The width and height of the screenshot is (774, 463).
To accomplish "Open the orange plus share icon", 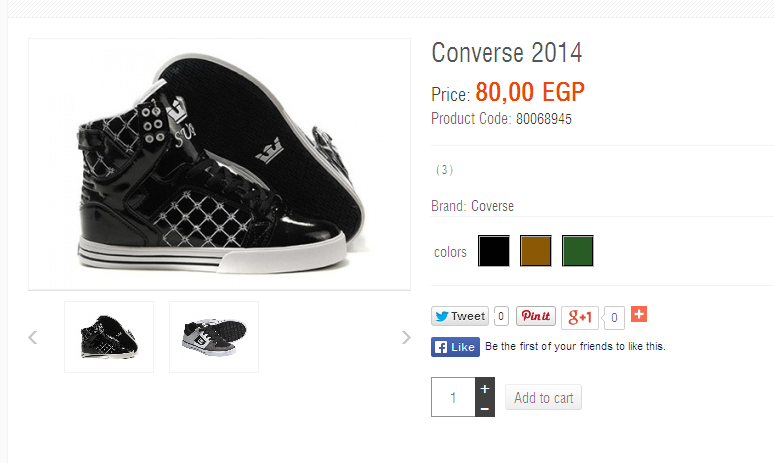I will [x=640, y=315].
